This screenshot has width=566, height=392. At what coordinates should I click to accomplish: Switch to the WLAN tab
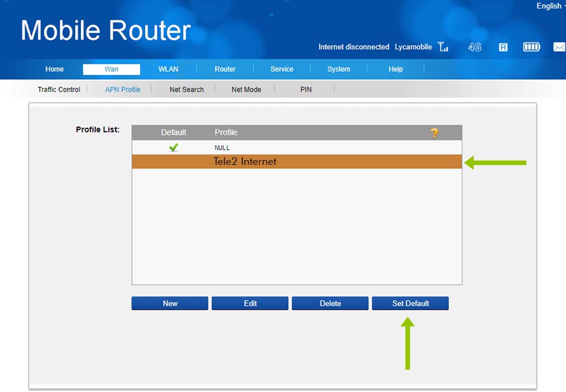(x=168, y=69)
